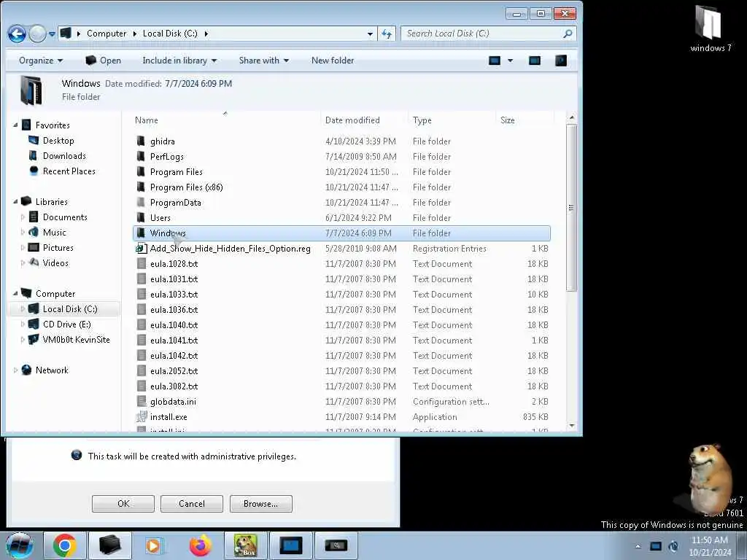Click the Pictures library icon
The height and width of the screenshot is (560, 747).
tap(34, 248)
